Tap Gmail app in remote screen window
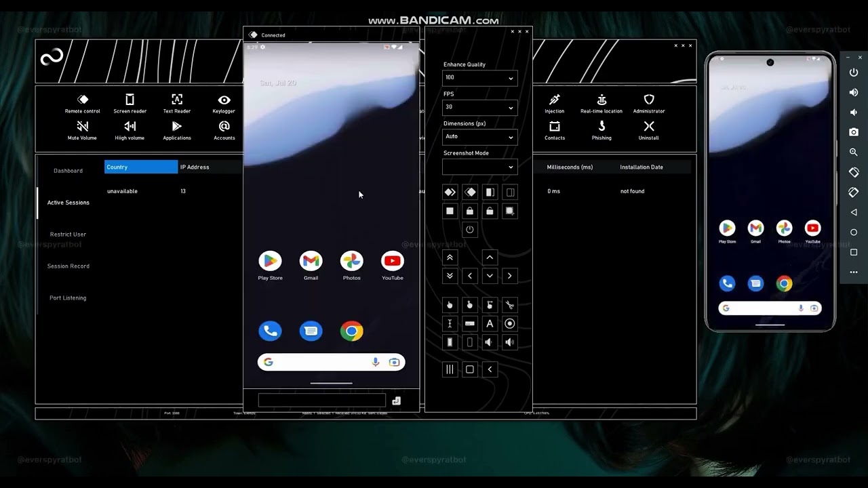Image resolution: width=868 pixels, height=488 pixels. [x=311, y=265]
